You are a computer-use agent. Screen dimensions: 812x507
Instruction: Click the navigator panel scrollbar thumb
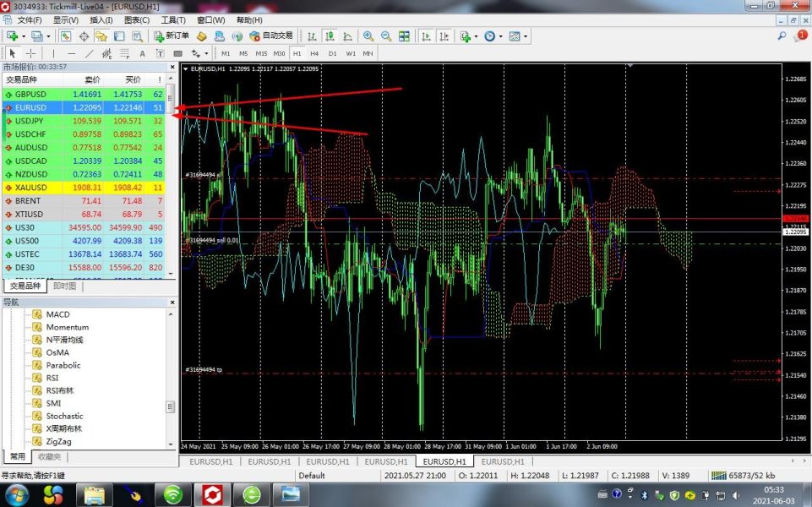pos(171,406)
